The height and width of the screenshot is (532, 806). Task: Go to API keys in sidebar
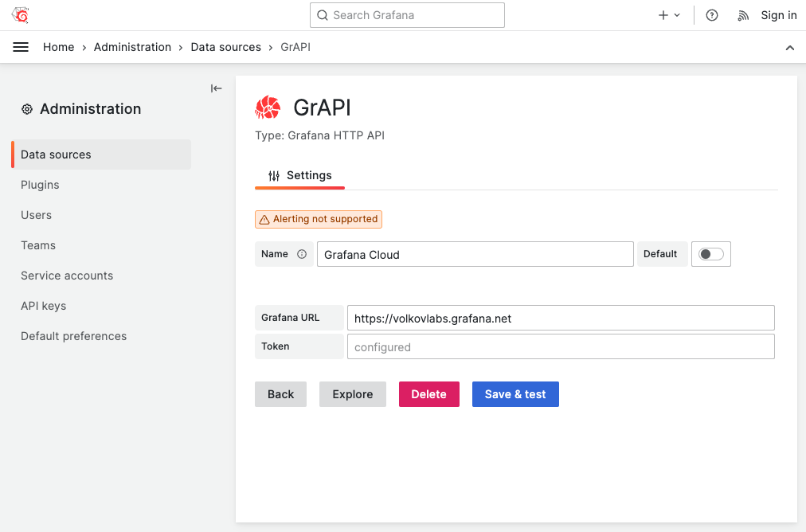[43, 307]
